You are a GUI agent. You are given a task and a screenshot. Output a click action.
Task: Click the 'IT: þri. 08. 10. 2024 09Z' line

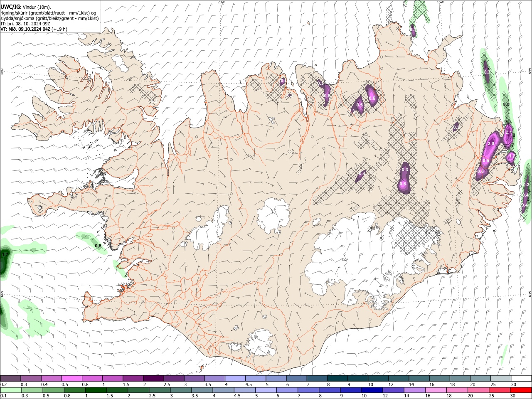[x=25, y=24]
